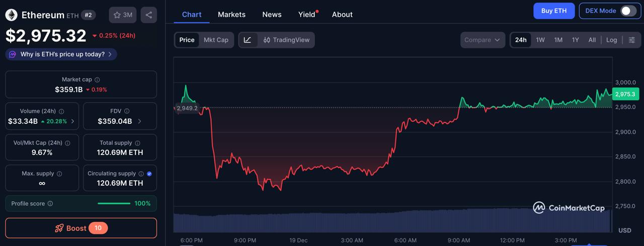Click the 3,000.0 price axis label
The image size is (644, 246).
tap(625, 83)
